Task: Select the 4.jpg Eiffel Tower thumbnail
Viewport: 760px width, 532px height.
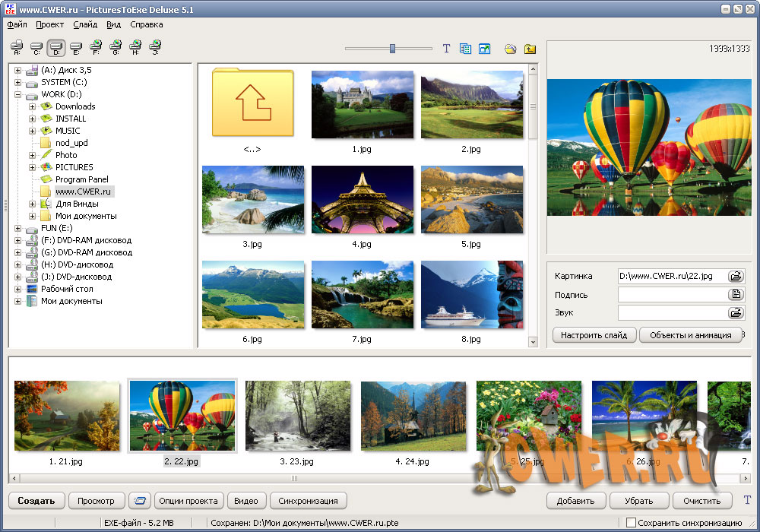Action: pyautogui.click(x=362, y=199)
